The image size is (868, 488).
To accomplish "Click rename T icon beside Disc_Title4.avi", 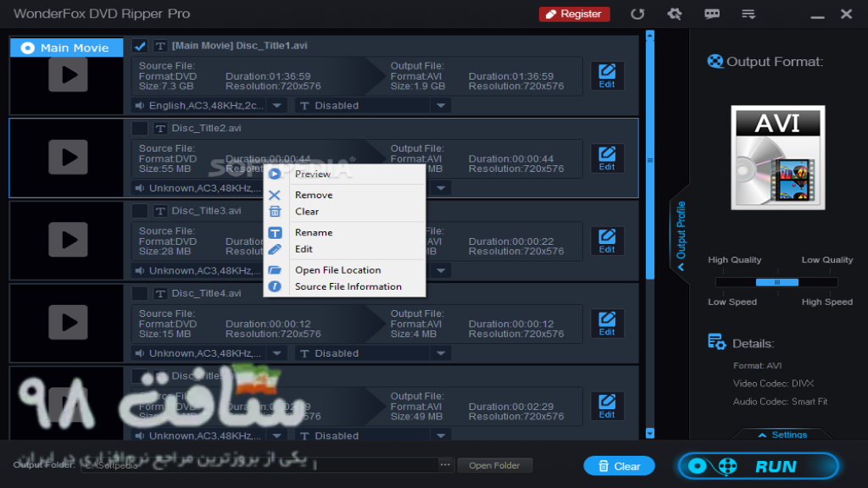I will pyautogui.click(x=160, y=293).
